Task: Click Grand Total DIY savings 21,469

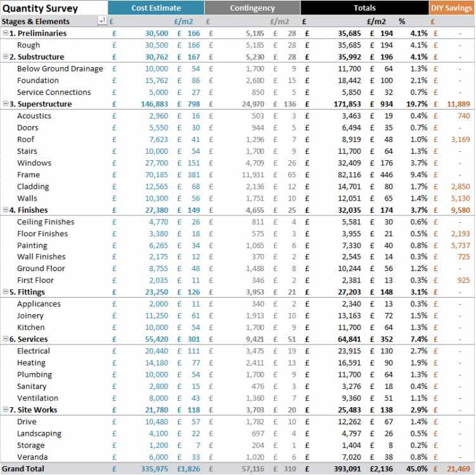Action: [x=458, y=469]
